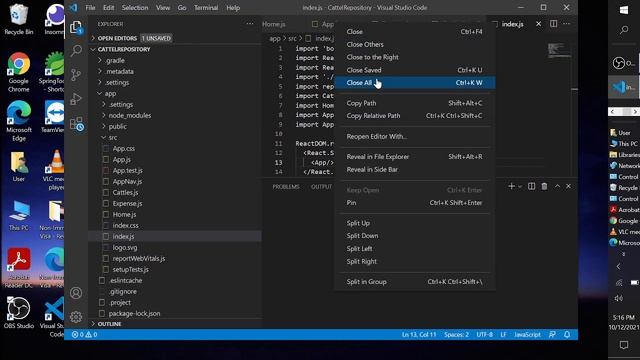
Task: Change the UTF-8 encoding in status bar
Action: [x=484, y=334]
